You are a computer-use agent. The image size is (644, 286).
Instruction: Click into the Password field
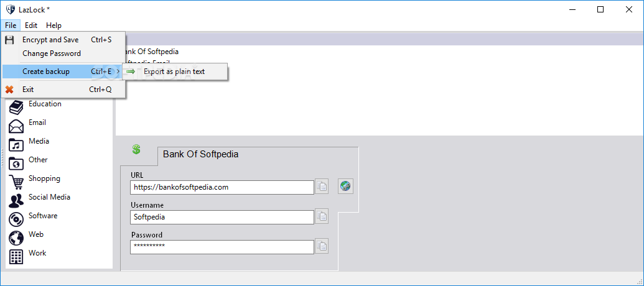[x=222, y=247]
